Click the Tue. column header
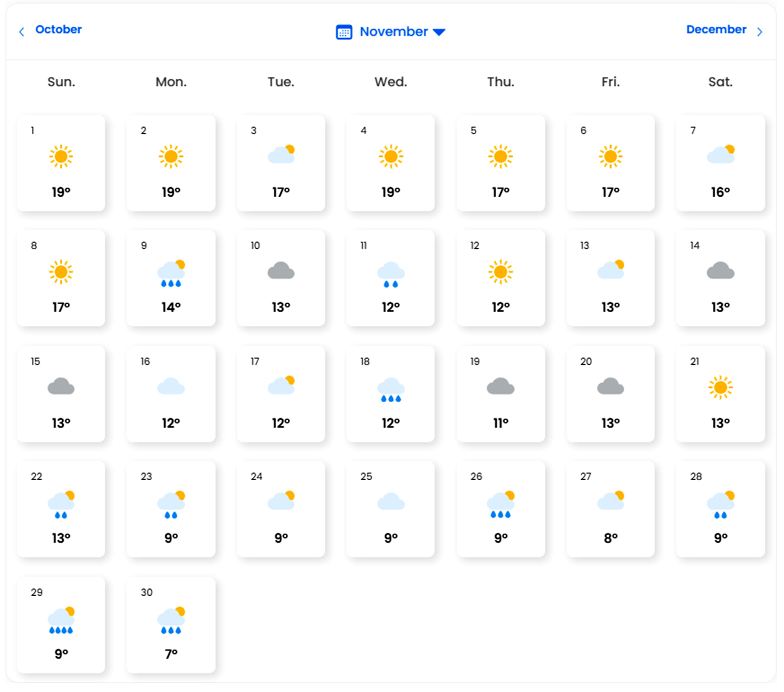The height and width of the screenshot is (692, 784). tap(281, 82)
